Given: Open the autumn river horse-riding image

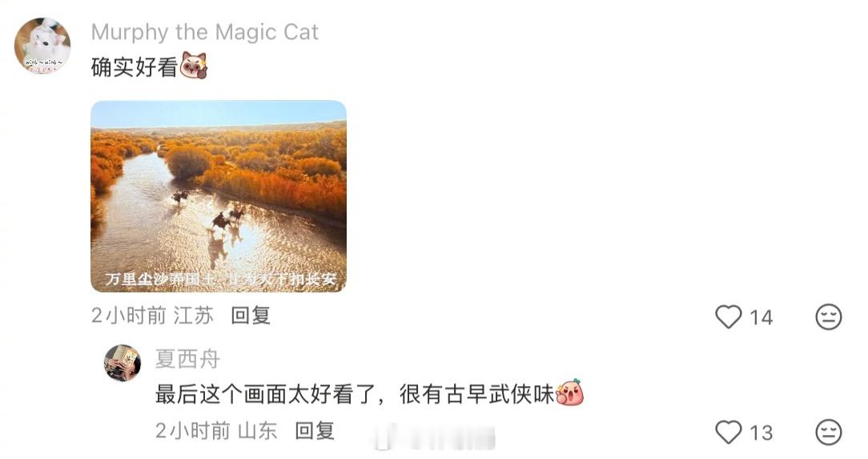Looking at the screenshot, I should [x=219, y=196].
